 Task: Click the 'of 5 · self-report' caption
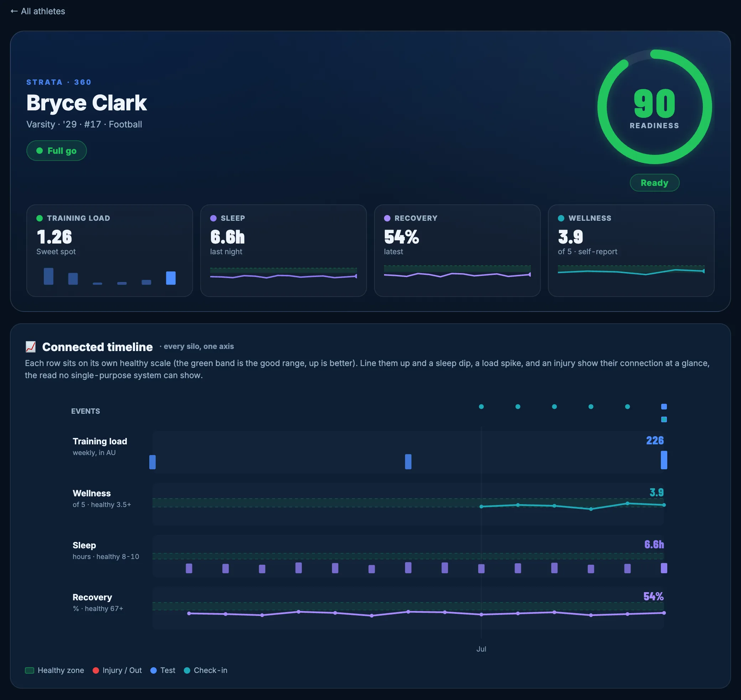pos(587,251)
